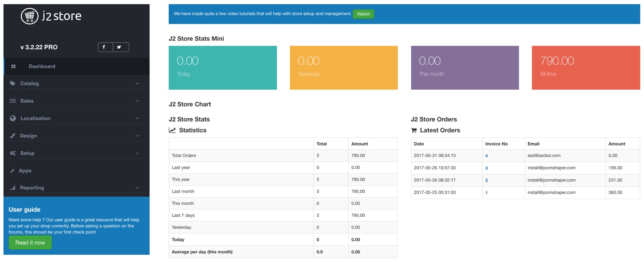Open the Dashboard menu item
Screen dimensions: 644x262
pyautogui.click(x=42, y=66)
